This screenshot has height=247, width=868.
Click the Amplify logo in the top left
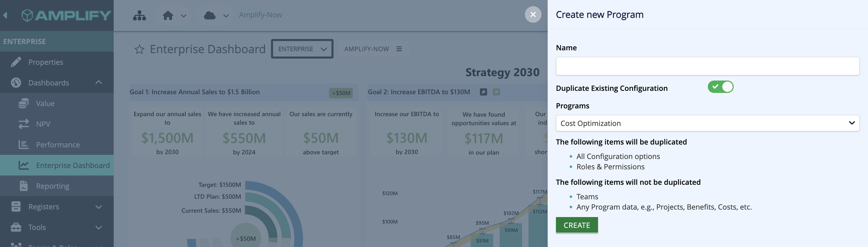pyautogui.click(x=67, y=15)
